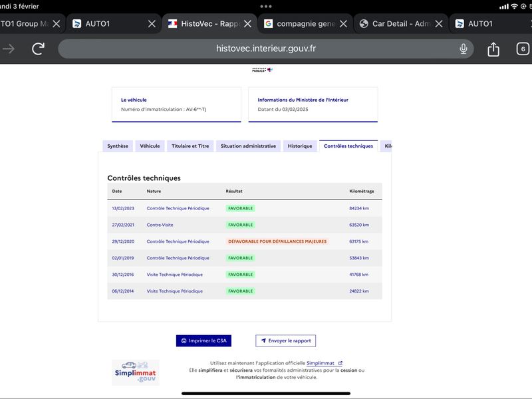Click the mileage 41768 km
The image size is (532, 399).
coord(358,275)
